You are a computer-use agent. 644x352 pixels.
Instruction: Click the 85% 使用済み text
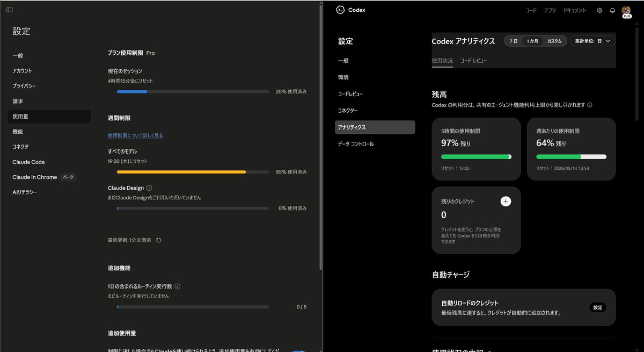click(x=291, y=172)
